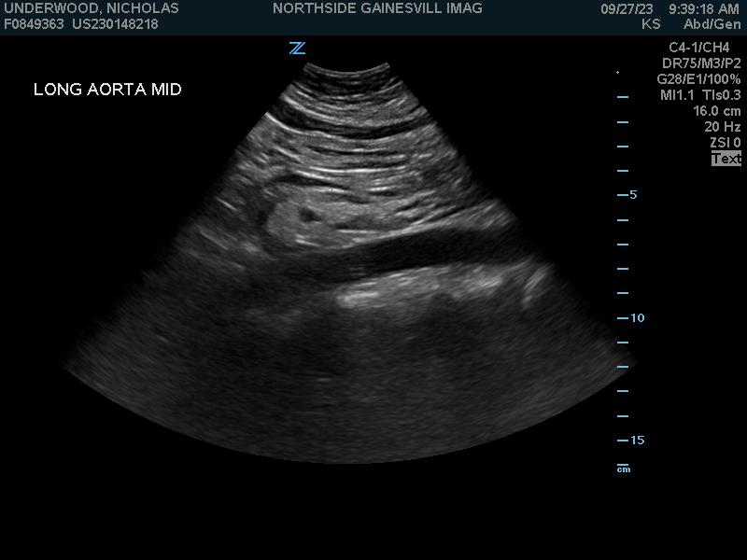The width and height of the screenshot is (747, 560).
Task: Click the 20 Hz frame rate readout
Action: 722,127
